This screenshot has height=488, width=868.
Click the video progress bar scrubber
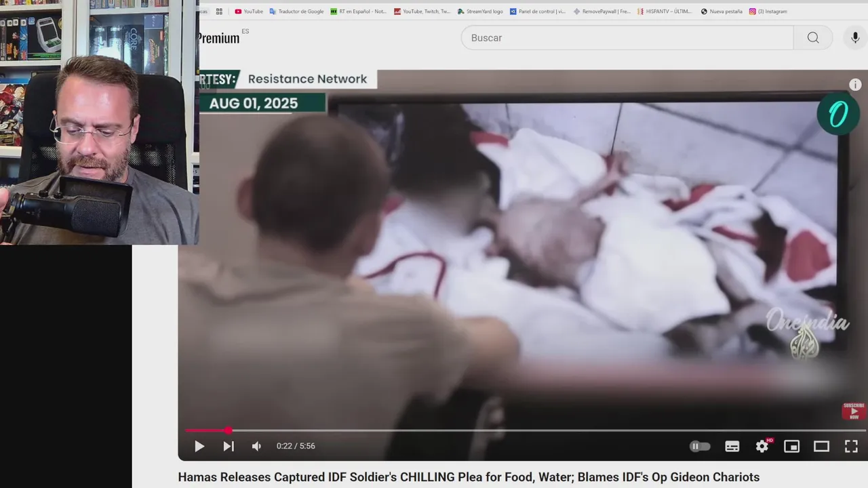tap(229, 430)
